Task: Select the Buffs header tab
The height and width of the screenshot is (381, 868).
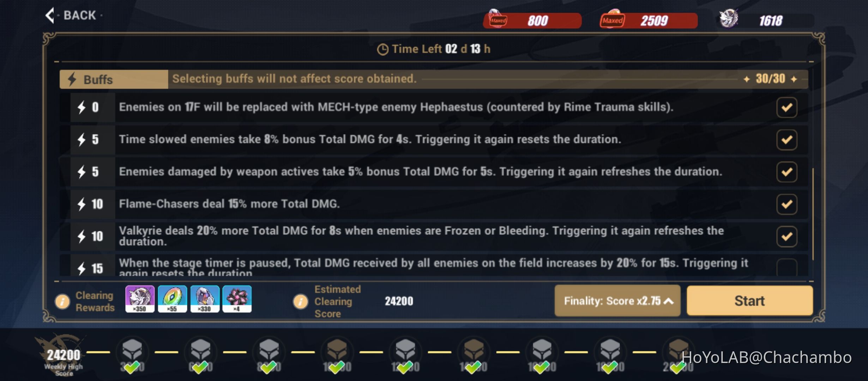Action: tap(114, 79)
